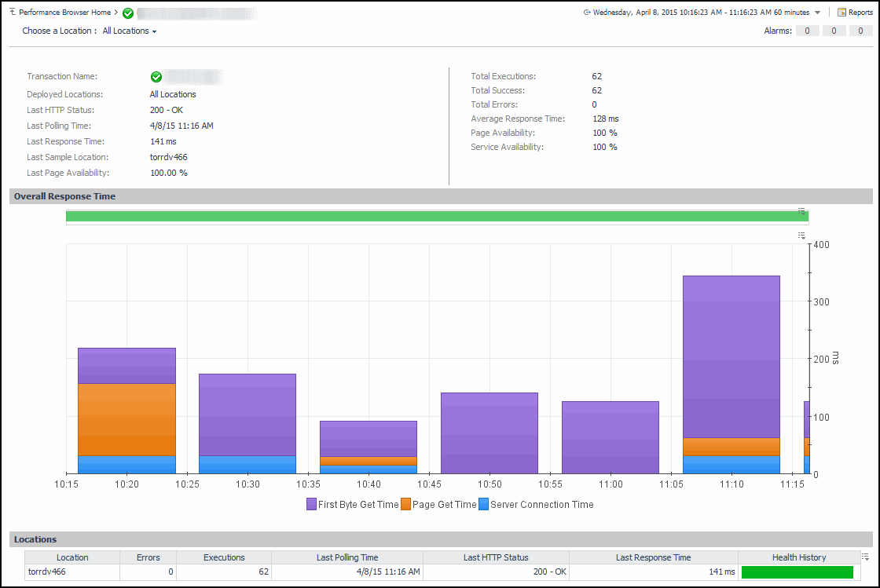Viewport: 880px width, 588px height.
Task: Click the breadcrumb hierarchy icon before Performance Browser Home
Action: (13, 13)
